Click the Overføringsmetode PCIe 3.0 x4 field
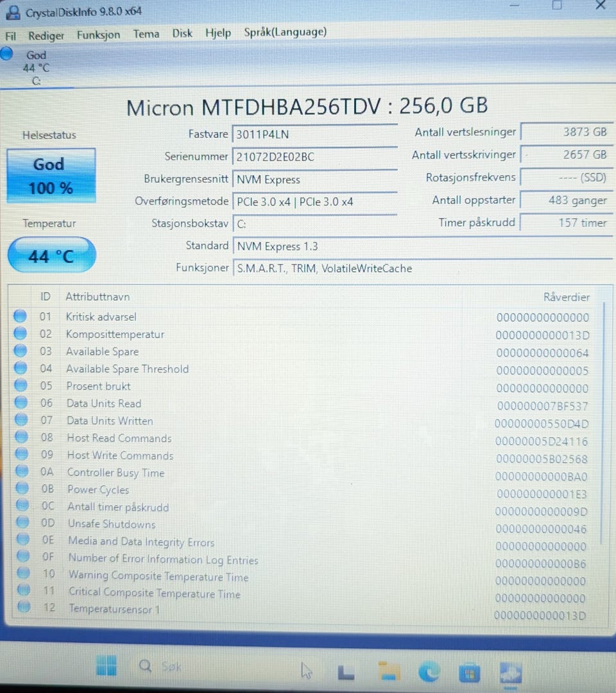The height and width of the screenshot is (693, 616). 314,201
